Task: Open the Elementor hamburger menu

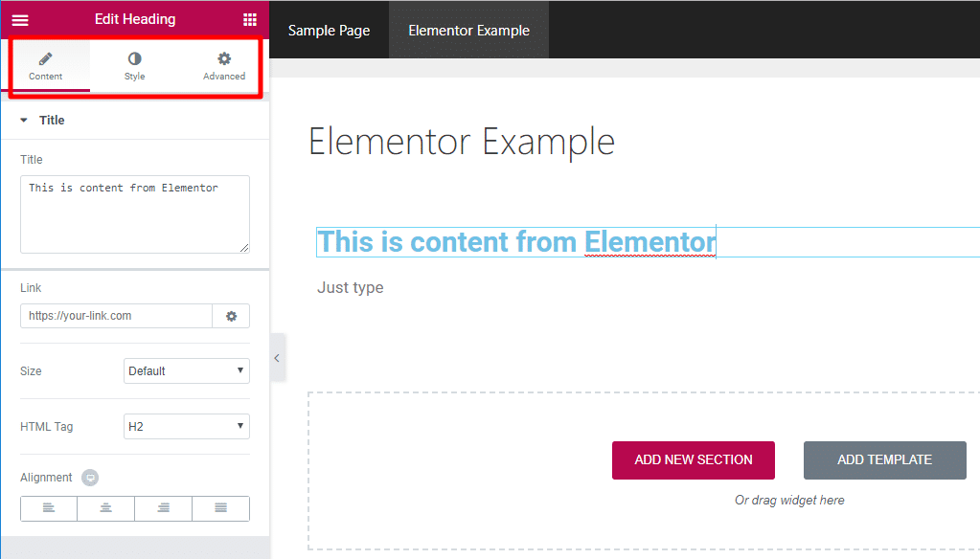Action: click(x=19, y=18)
